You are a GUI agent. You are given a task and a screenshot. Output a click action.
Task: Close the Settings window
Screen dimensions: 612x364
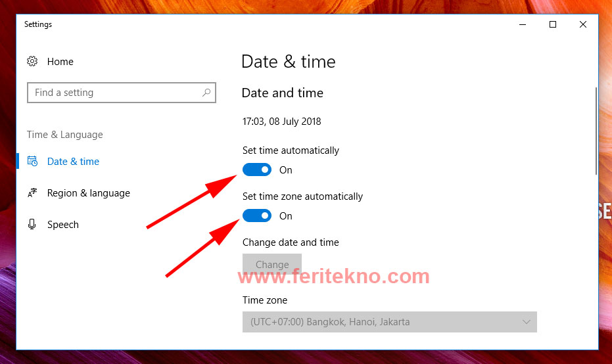[582, 24]
